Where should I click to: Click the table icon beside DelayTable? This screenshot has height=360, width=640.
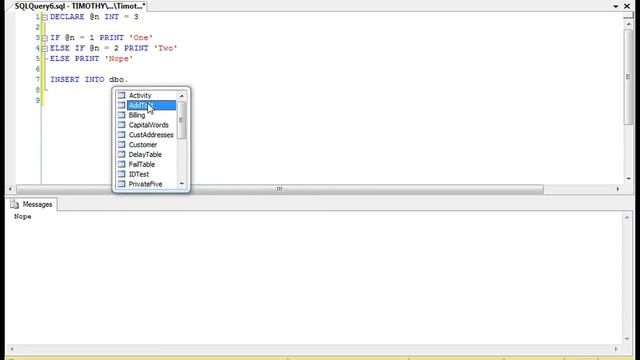(121, 154)
